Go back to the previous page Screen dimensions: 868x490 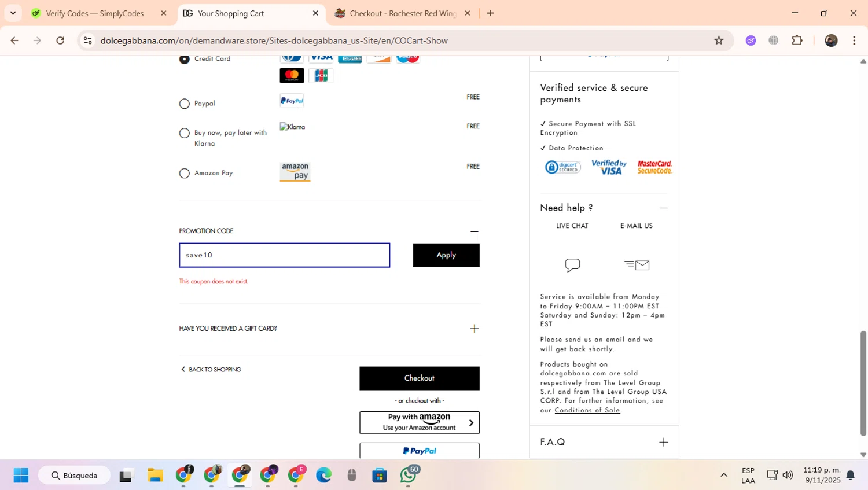[14, 40]
